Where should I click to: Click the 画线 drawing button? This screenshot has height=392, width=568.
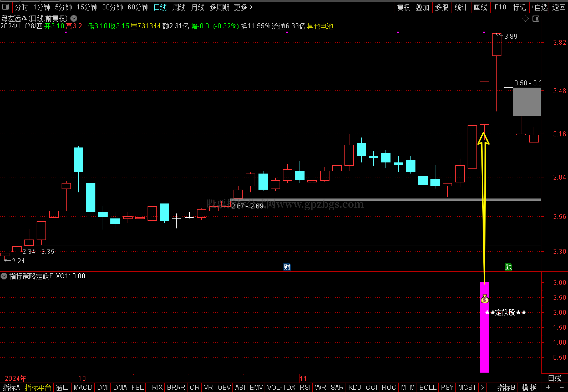click(x=480, y=7)
